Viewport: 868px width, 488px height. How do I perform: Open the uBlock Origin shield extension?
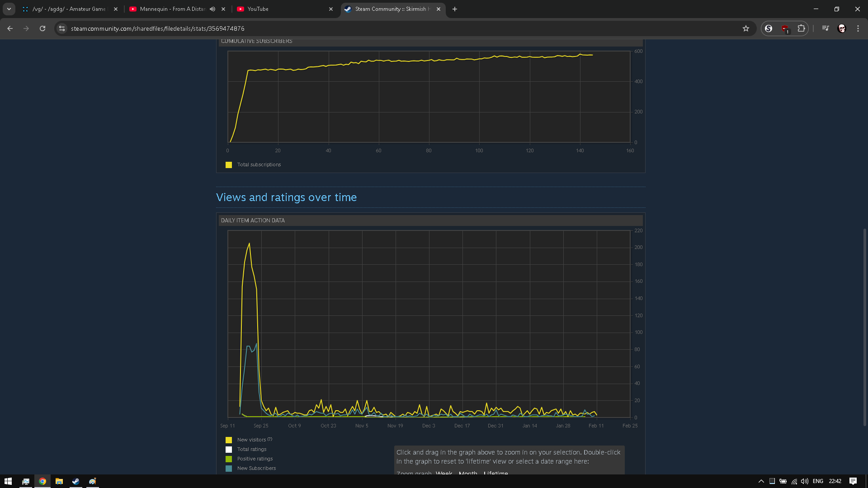tap(785, 28)
